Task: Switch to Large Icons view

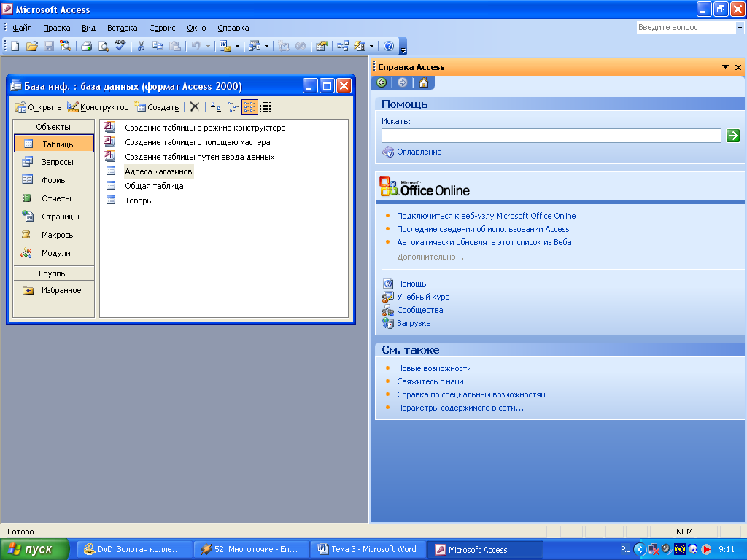Action: coord(216,107)
